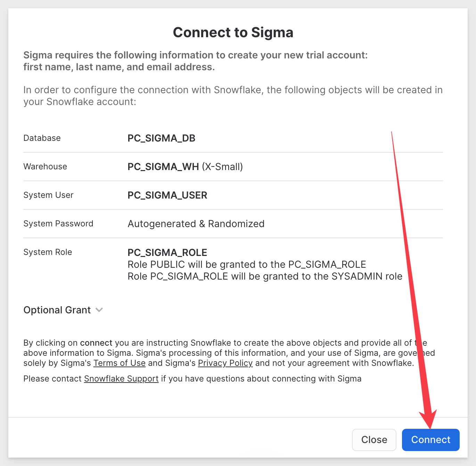Select the bold PC_SIGMA_ROLE role name
This screenshot has height=466, width=476.
pyautogui.click(x=167, y=252)
